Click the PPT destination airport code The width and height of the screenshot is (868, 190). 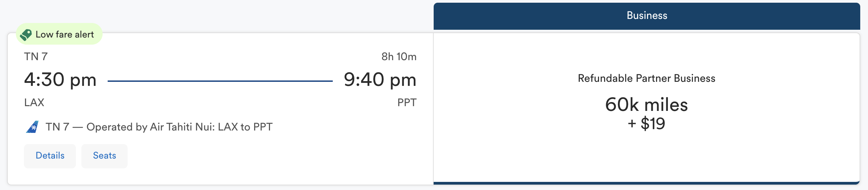coord(407,102)
